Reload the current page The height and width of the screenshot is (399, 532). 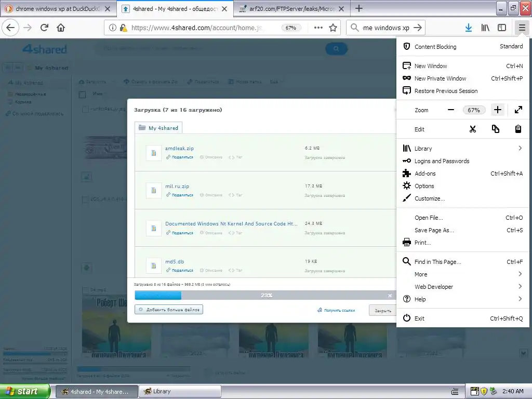click(x=45, y=28)
